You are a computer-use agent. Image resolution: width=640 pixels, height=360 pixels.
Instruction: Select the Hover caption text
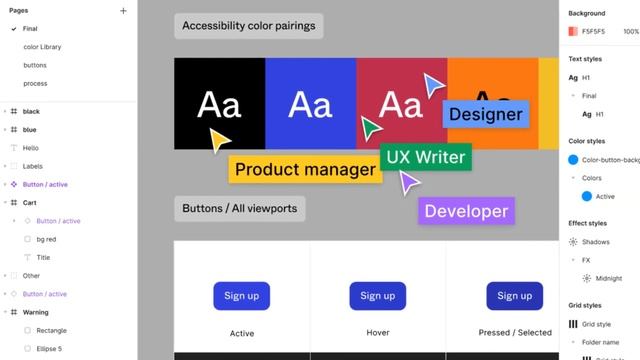(x=378, y=333)
